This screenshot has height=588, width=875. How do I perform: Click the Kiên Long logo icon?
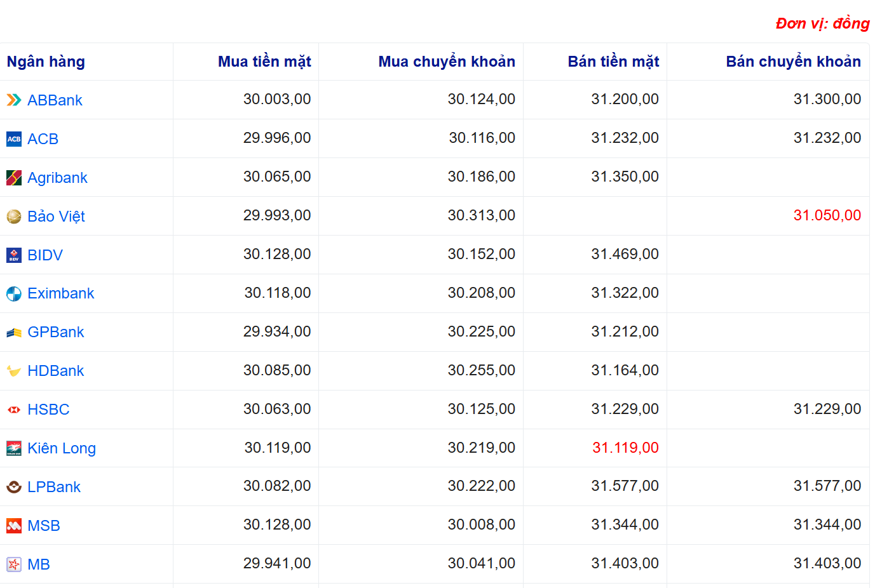pyautogui.click(x=14, y=448)
